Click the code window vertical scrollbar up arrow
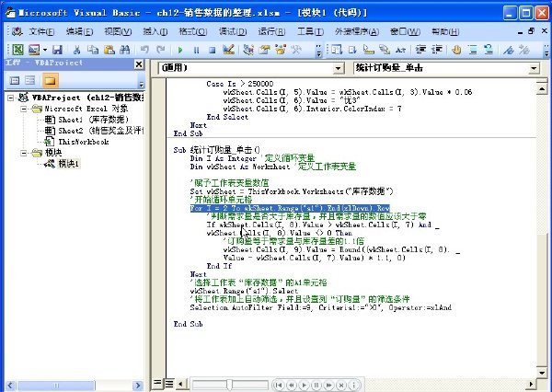 point(542,89)
